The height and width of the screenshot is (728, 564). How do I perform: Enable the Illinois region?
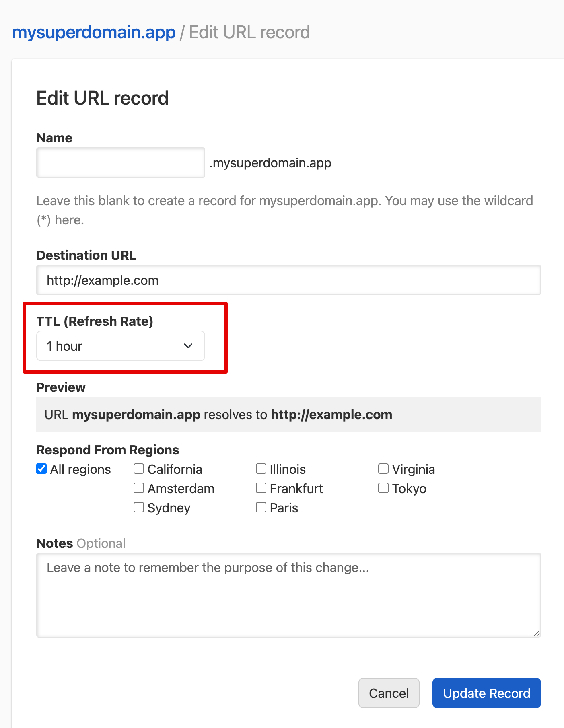[261, 468]
